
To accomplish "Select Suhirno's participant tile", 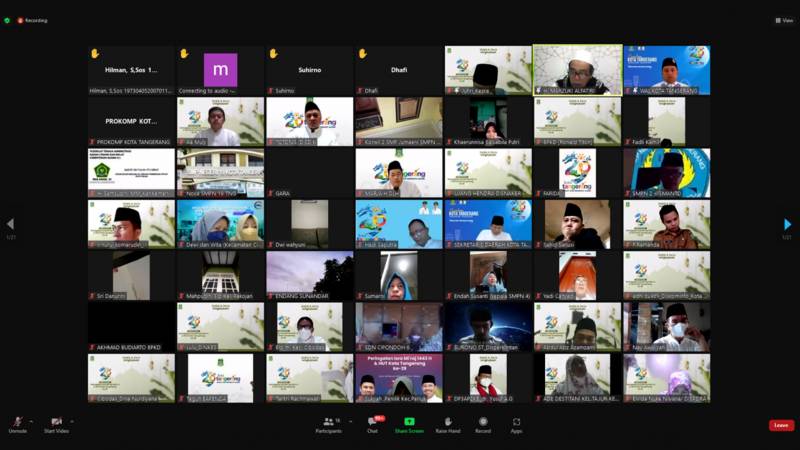I will coord(309,70).
